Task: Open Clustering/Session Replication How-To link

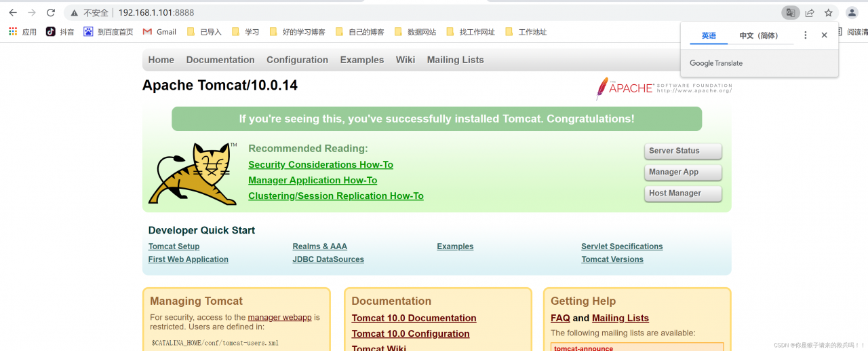Action: [336, 196]
